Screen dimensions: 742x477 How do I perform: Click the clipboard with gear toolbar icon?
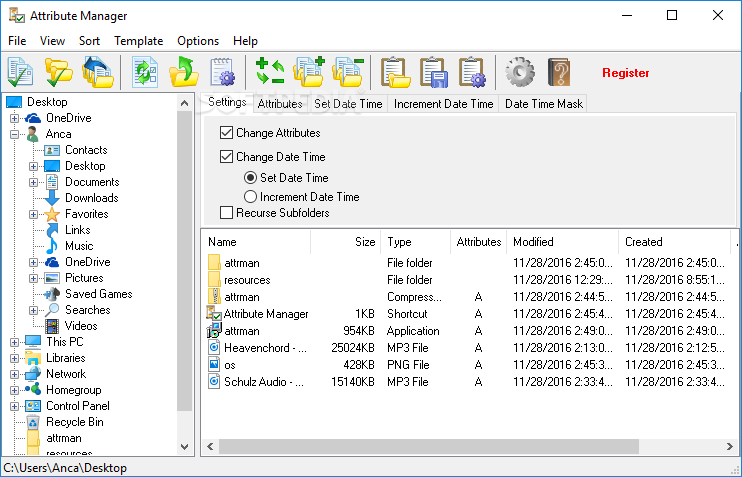[x=472, y=72]
